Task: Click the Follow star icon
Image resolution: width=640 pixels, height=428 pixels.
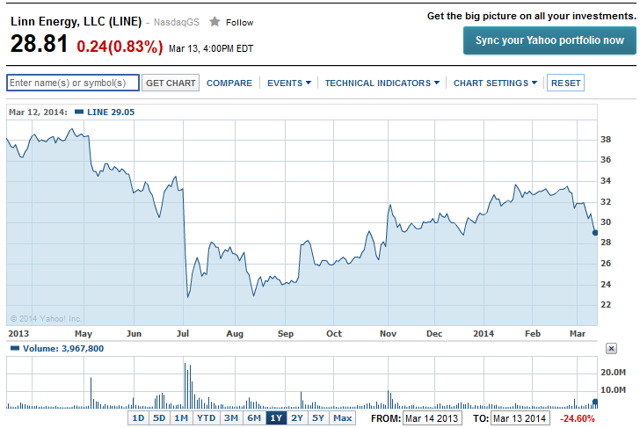Action: (214, 22)
